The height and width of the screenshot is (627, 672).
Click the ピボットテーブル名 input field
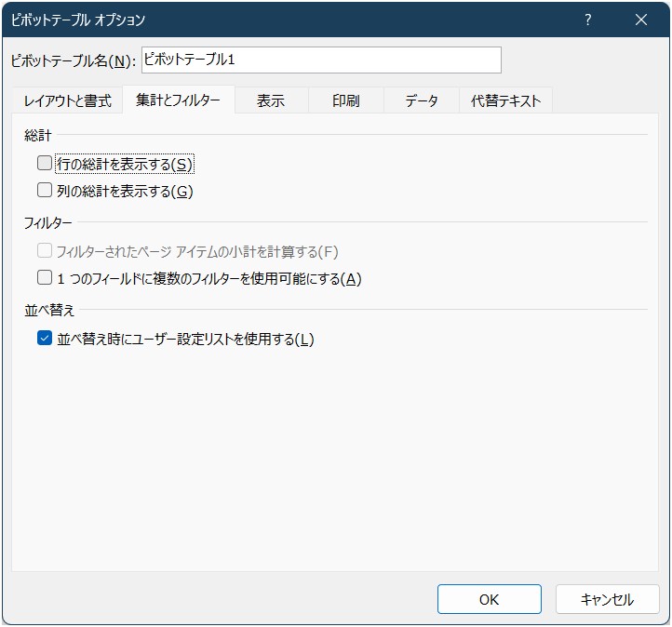[321, 60]
